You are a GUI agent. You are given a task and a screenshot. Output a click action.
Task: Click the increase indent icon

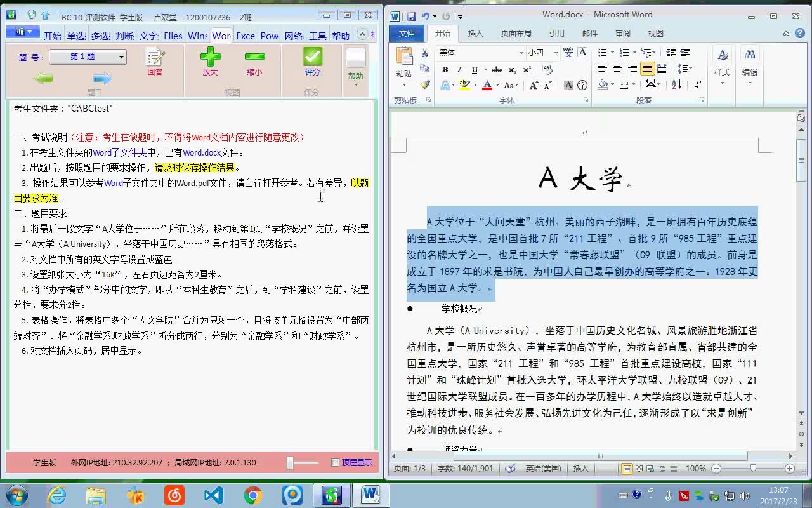click(684, 53)
